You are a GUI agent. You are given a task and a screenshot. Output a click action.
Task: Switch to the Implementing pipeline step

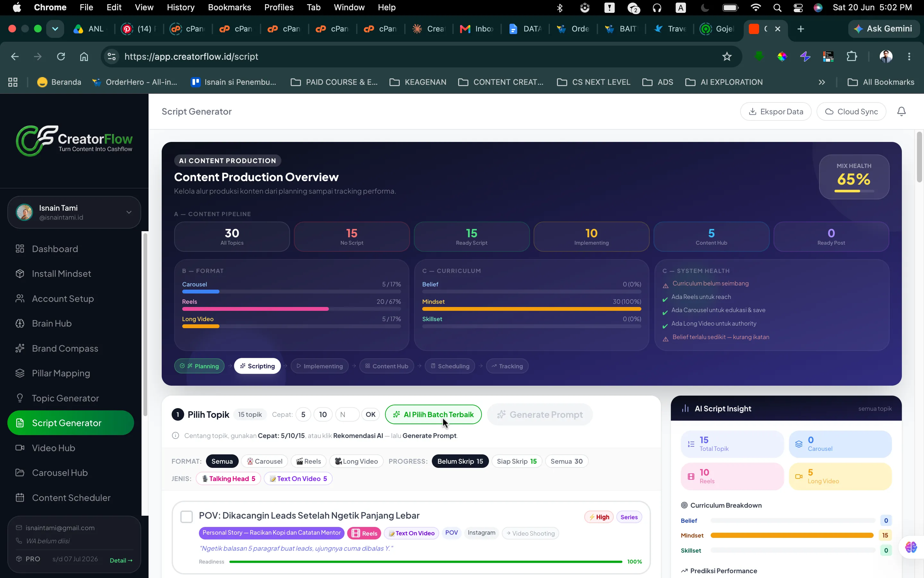[320, 366]
